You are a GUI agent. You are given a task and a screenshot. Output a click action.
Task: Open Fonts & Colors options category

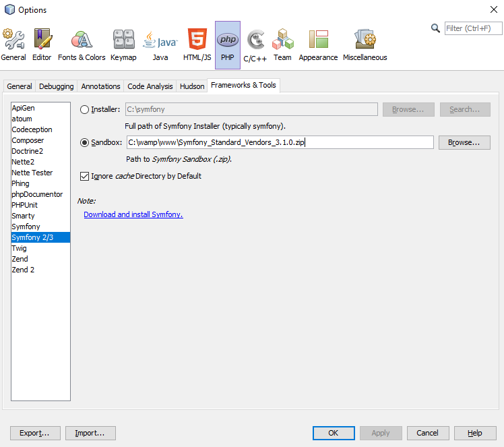click(x=82, y=45)
